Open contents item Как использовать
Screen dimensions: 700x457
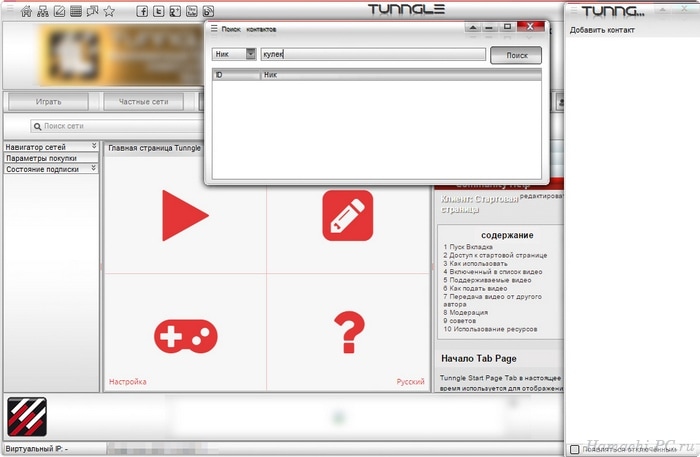point(475,263)
